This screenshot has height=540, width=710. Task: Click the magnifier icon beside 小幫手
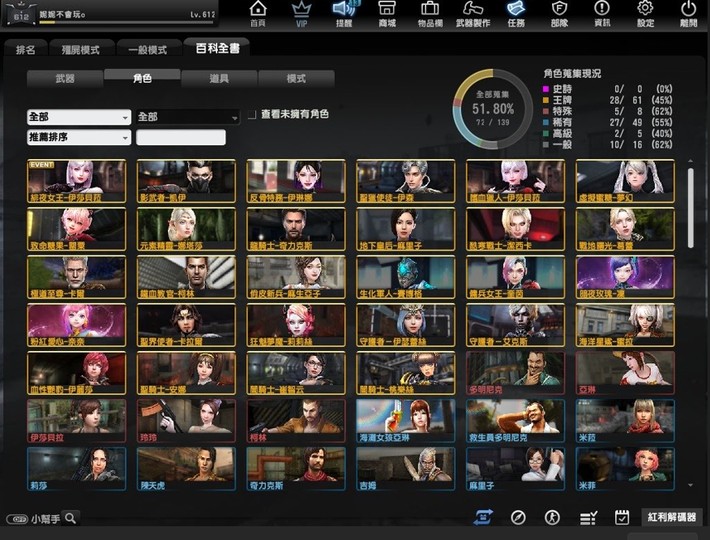click(71, 518)
